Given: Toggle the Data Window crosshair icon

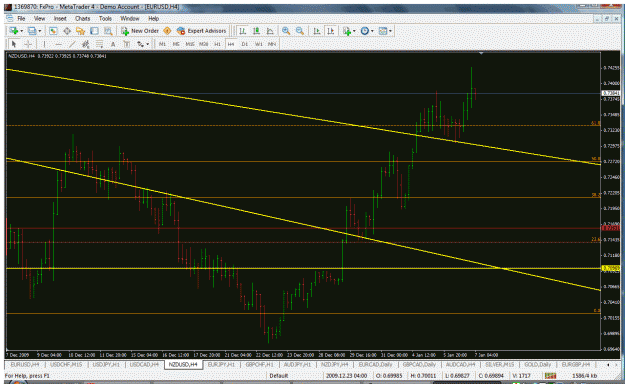Looking at the screenshot, I should (x=67, y=31).
